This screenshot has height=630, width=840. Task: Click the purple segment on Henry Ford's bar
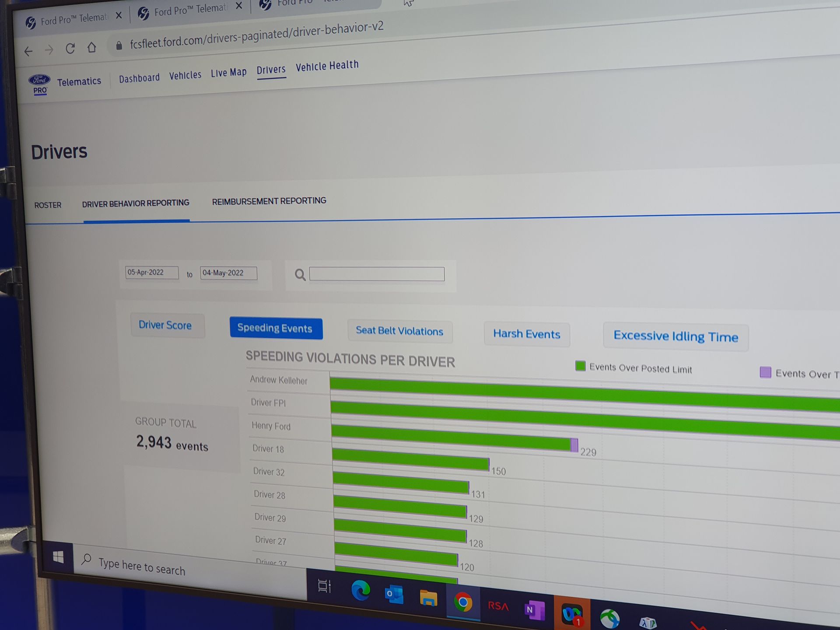coord(574,445)
